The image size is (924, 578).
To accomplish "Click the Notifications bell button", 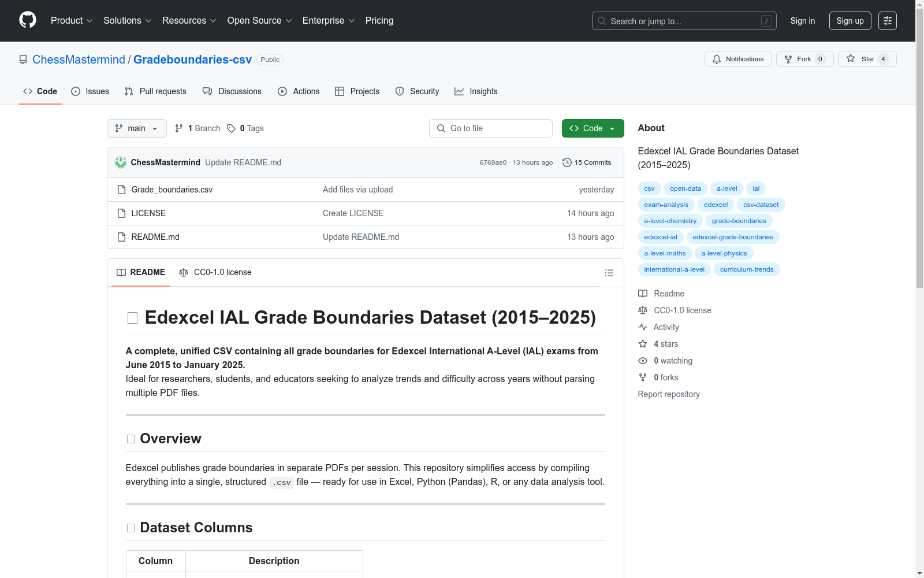I will click(737, 59).
